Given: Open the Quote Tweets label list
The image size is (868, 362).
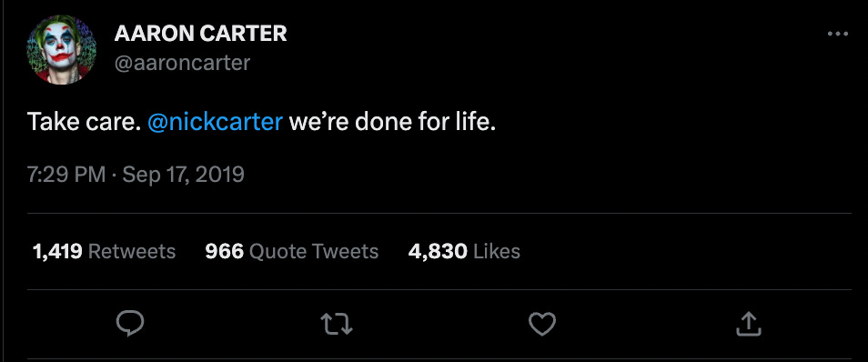Looking at the screenshot, I should click(x=314, y=252).
